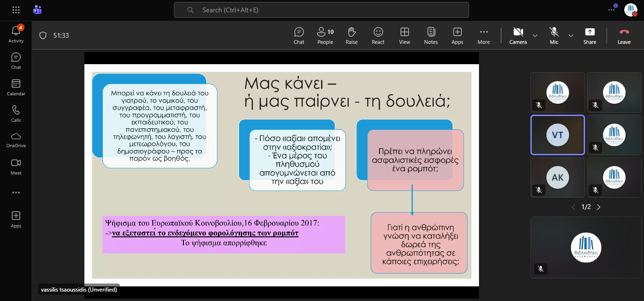
Task: Change the meeting View layout
Action: point(405,36)
